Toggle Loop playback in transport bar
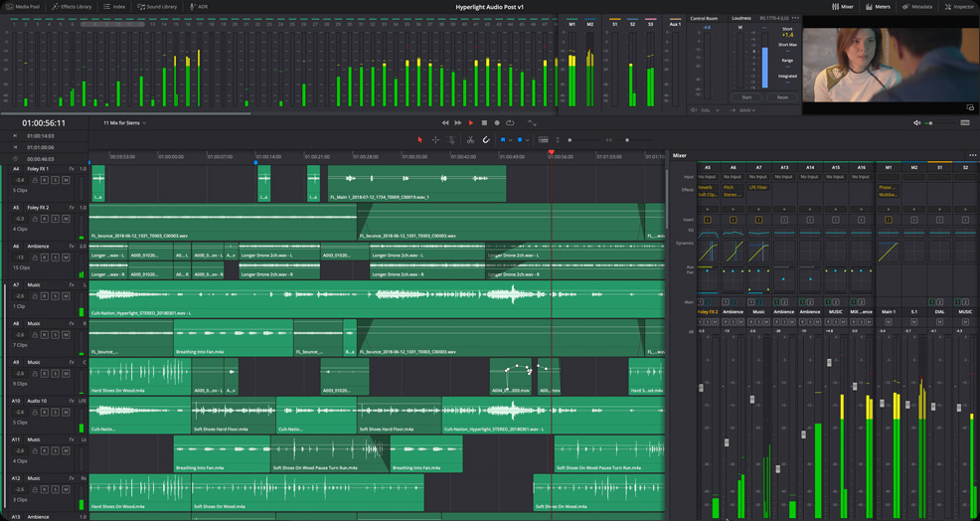Screen dimensions: 980x521 pos(510,123)
